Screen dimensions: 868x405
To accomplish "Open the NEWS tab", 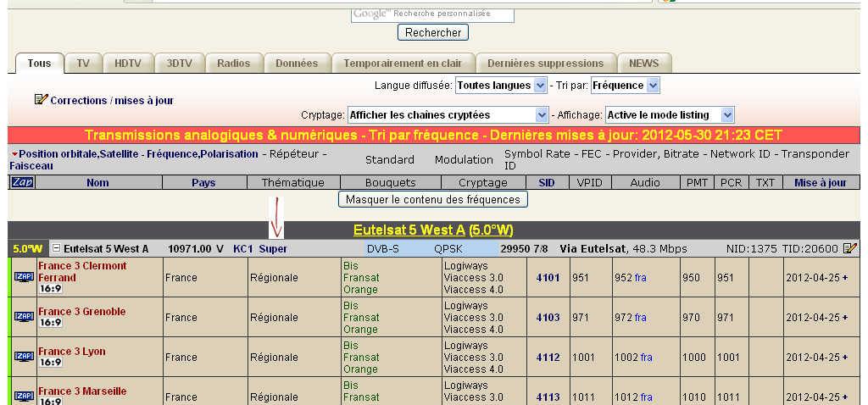I will tap(644, 63).
